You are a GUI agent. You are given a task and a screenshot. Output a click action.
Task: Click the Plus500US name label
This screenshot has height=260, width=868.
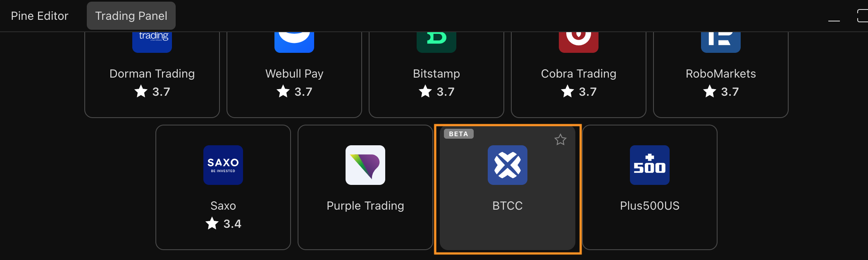(650, 206)
